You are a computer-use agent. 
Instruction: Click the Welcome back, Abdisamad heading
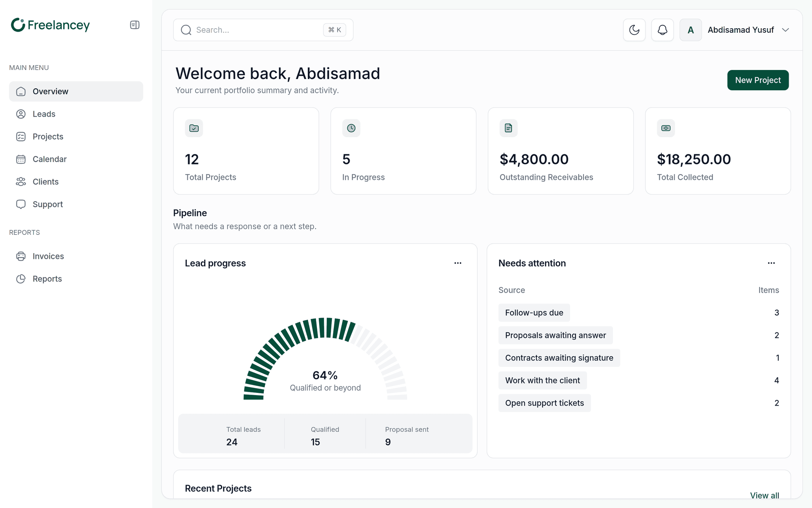coord(278,73)
